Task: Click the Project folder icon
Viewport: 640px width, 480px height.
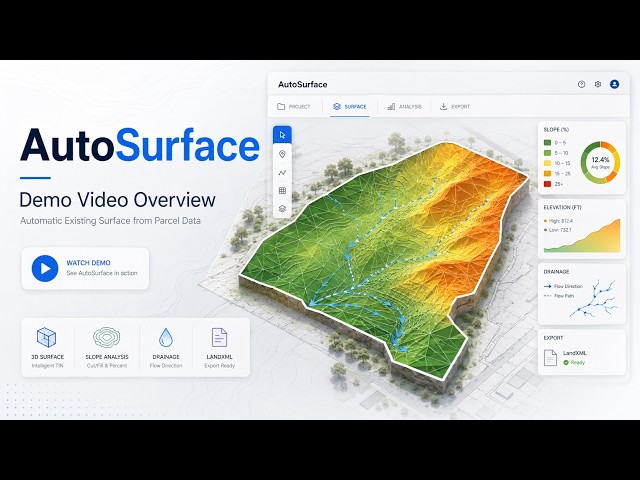Action: coord(281,107)
